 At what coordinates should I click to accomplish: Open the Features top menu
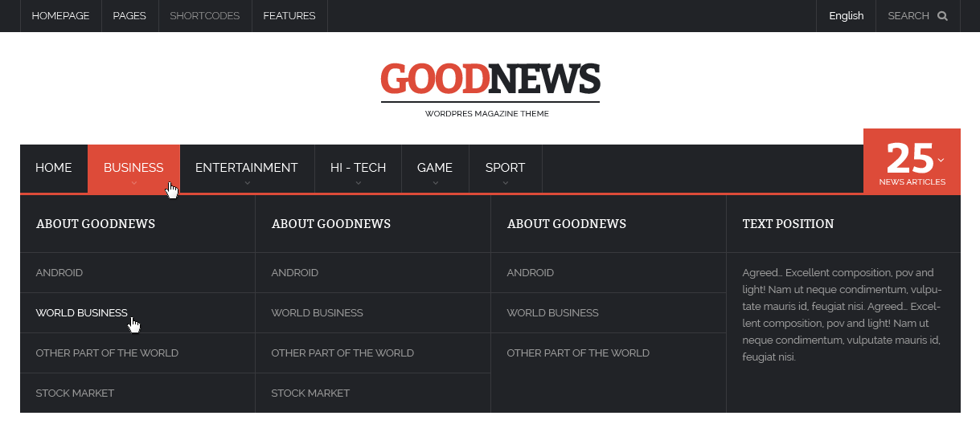point(289,16)
